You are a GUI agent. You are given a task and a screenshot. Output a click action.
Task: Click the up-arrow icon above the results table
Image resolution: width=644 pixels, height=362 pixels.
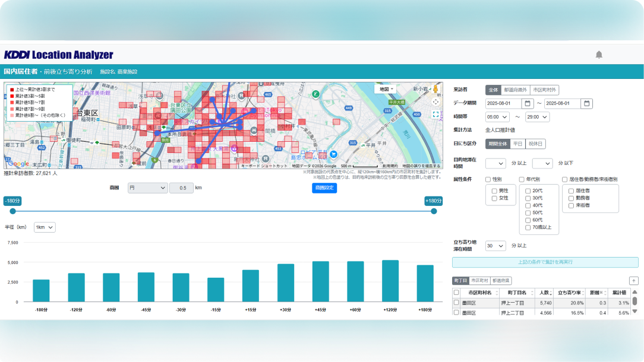(633, 281)
